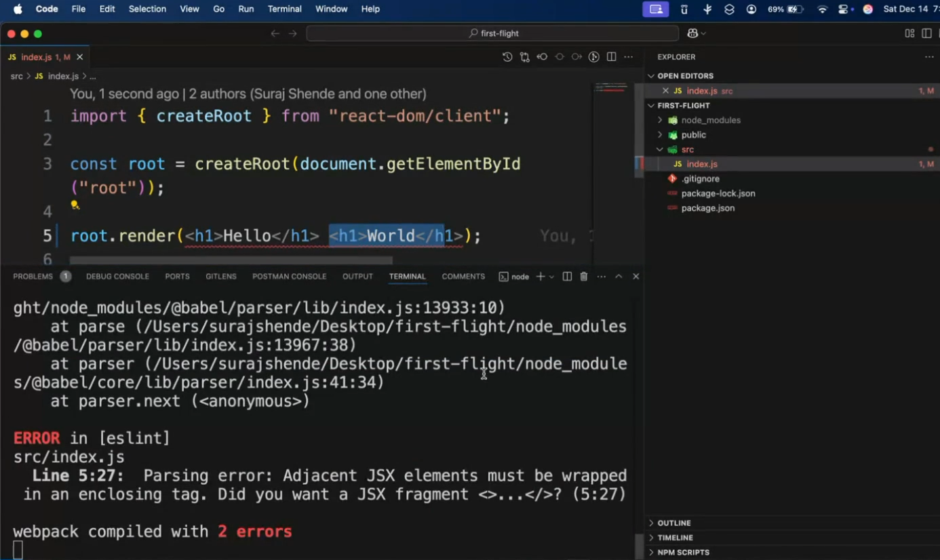Open the Selection menu
Viewport: 940px width, 560px height.
[x=147, y=9]
